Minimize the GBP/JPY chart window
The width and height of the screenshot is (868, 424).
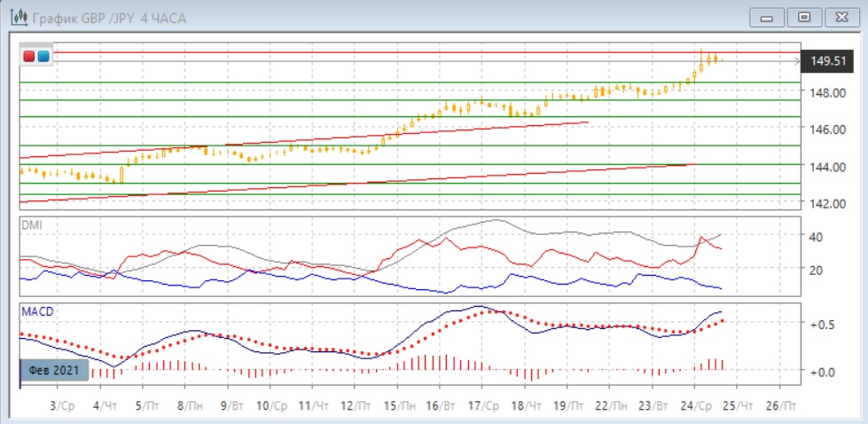point(767,17)
